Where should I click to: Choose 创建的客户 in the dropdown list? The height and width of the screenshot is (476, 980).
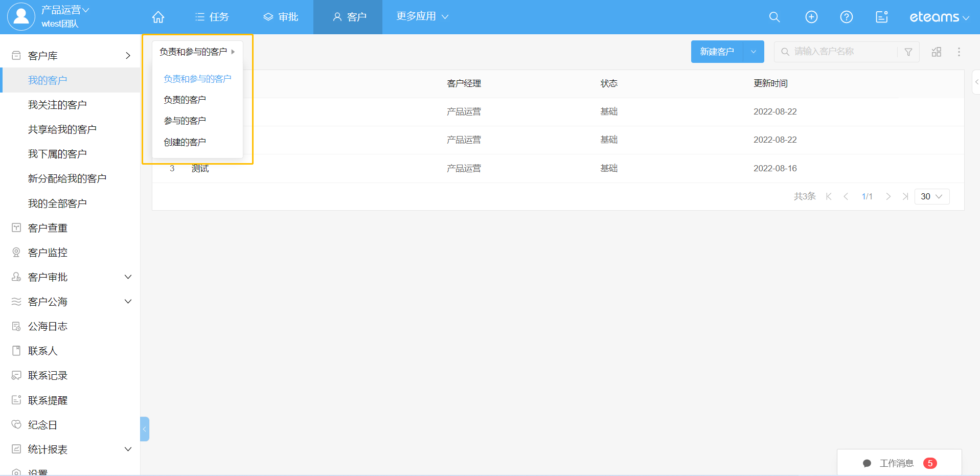tap(185, 142)
